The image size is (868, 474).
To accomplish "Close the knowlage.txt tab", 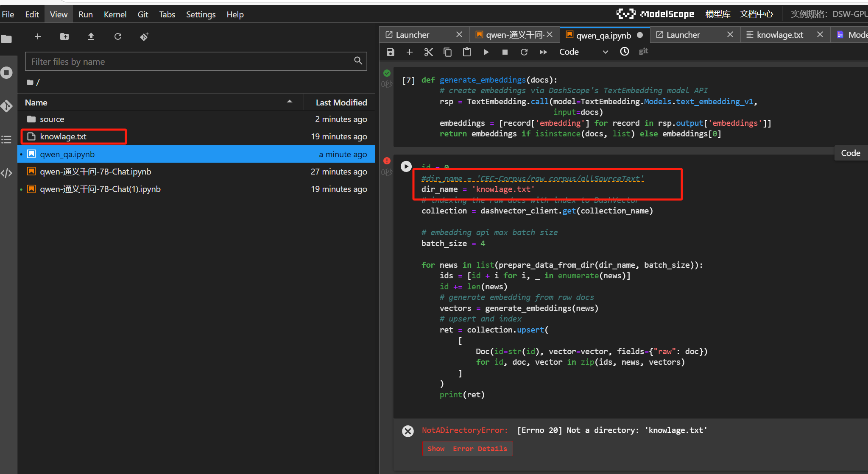I will (820, 35).
